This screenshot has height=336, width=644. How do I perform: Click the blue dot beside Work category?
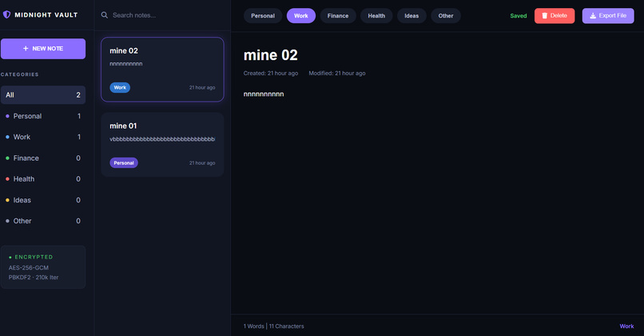pos(7,137)
